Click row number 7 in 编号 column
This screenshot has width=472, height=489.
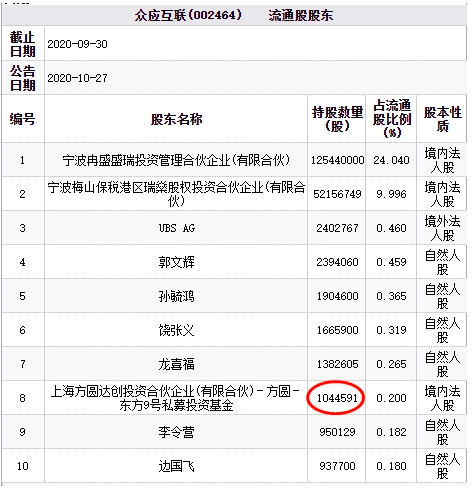point(22,364)
